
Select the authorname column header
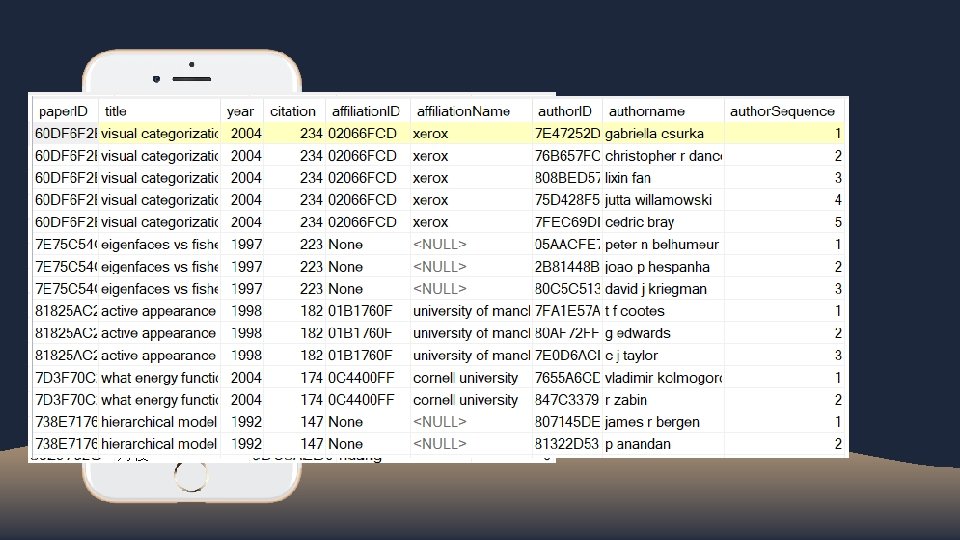coord(663,111)
